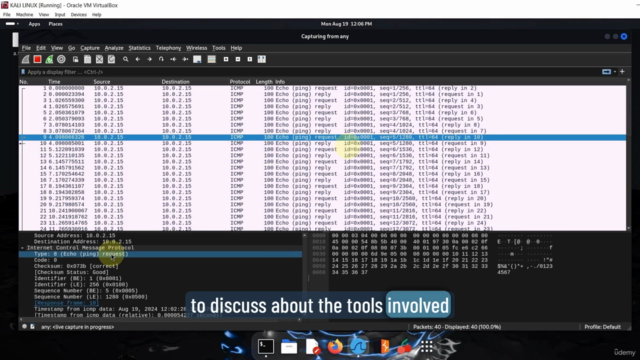Sort by the Destination column header
This screenshot has height=360, width=640.
pyautogui.click(x=176, y=82)
